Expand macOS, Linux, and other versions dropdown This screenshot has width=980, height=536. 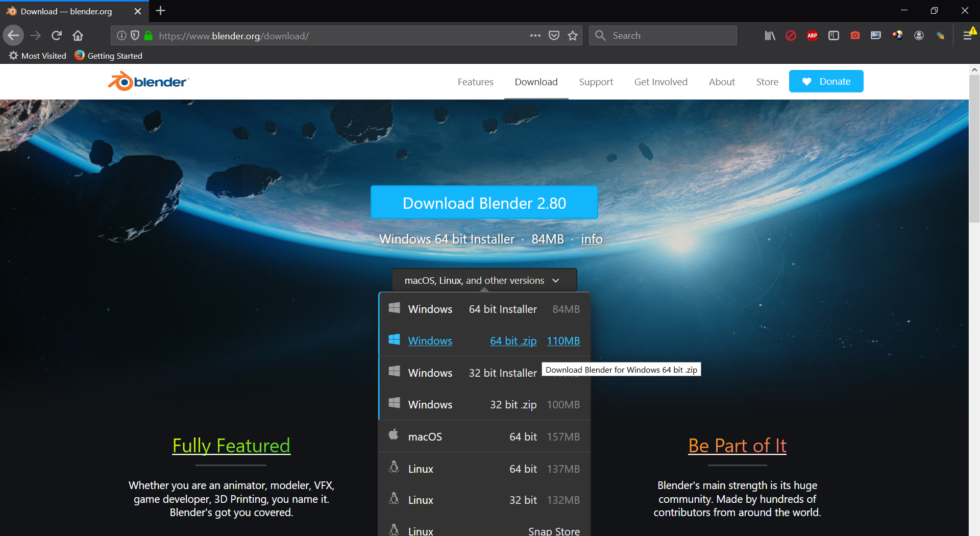484,280
